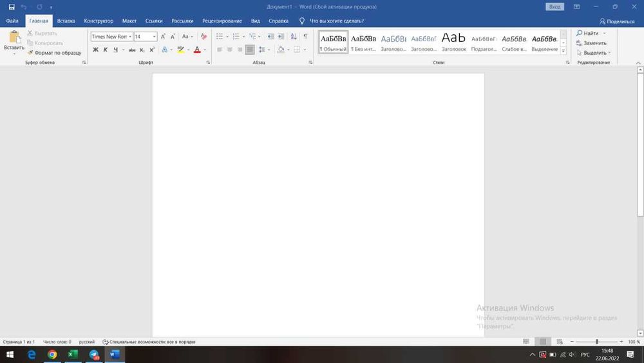Switch to the Ссылки tab

click(x=154, y=21)
